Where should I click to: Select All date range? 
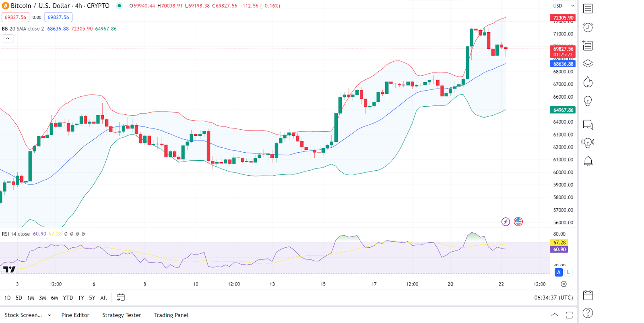click(103, 298)
